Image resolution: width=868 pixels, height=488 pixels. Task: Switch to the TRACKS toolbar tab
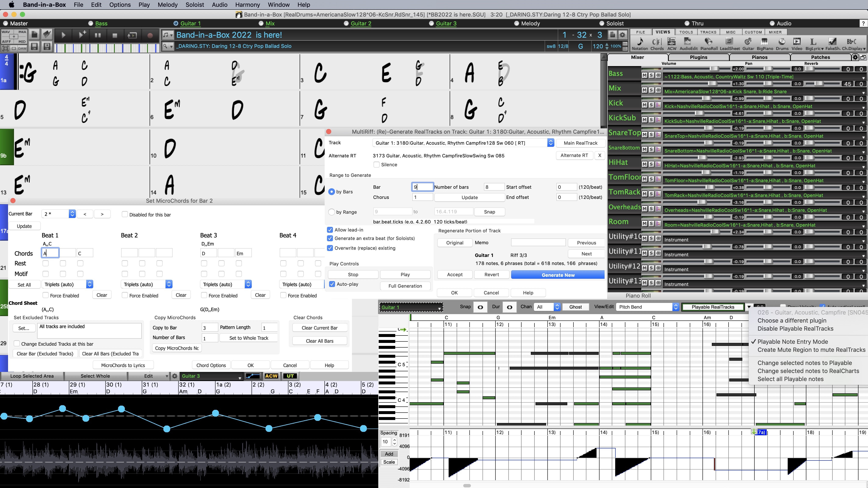pos(708,32)
